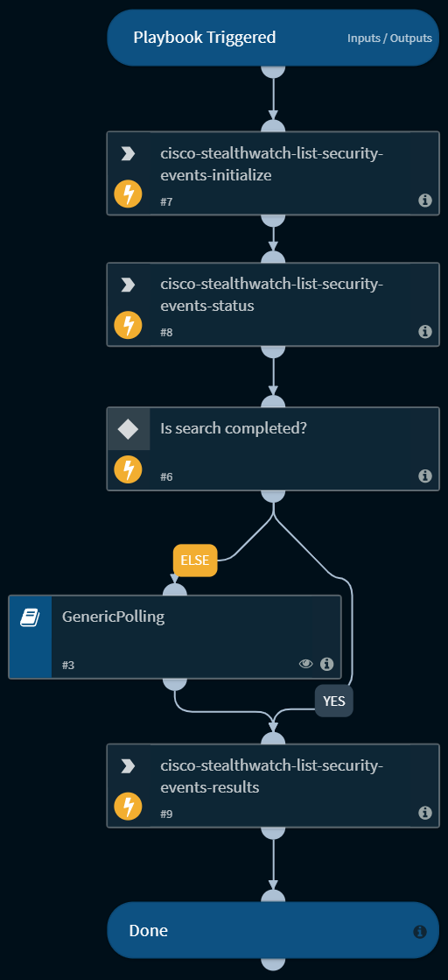Select the Done end node
Image resolution: width=448 pixels, height=980 pixels.
(x=273, y=930)
